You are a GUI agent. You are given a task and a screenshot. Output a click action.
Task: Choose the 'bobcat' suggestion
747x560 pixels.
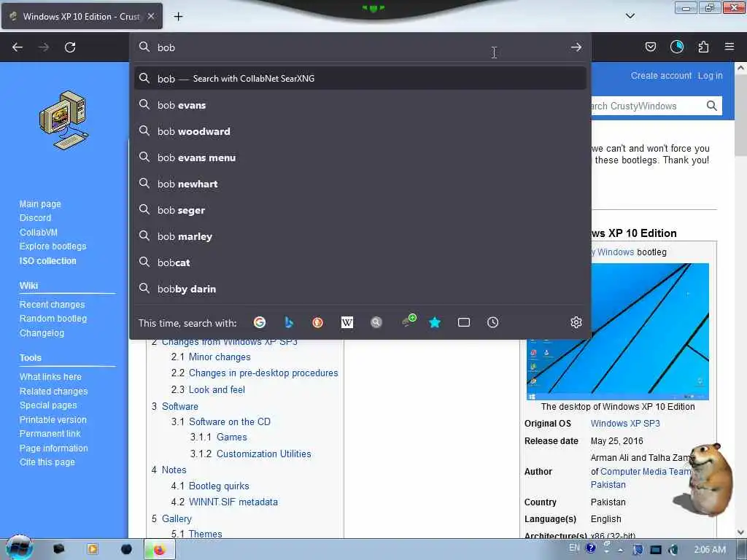[x=360, y=262]
